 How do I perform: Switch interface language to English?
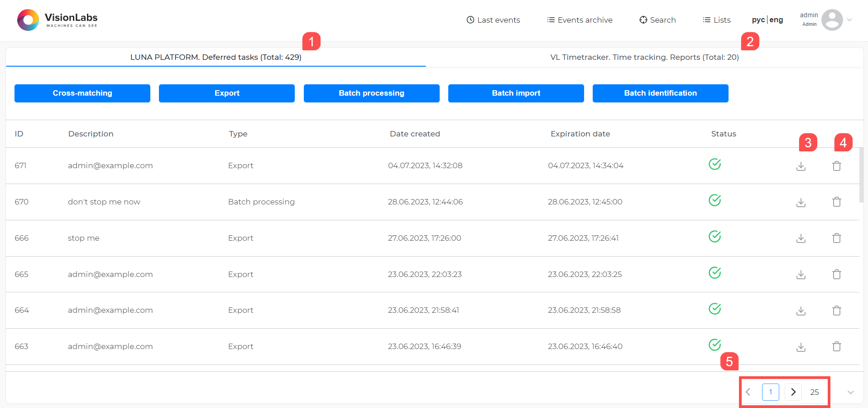click(x=776, y=20)
